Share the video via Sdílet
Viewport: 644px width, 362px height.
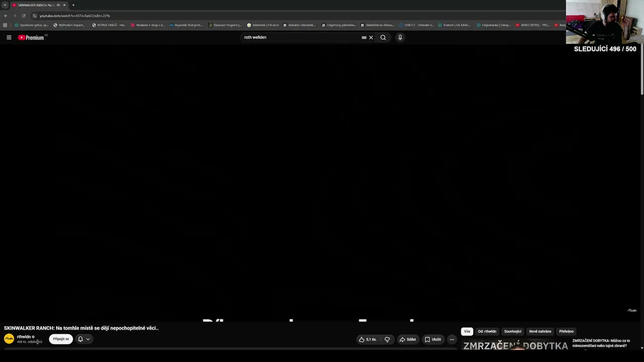click(x=408, y=339)
